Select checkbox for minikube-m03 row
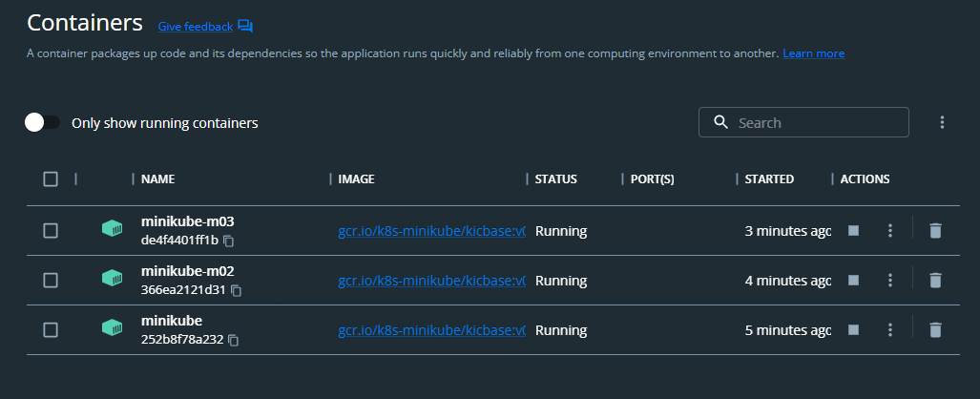 pos(51,231)
